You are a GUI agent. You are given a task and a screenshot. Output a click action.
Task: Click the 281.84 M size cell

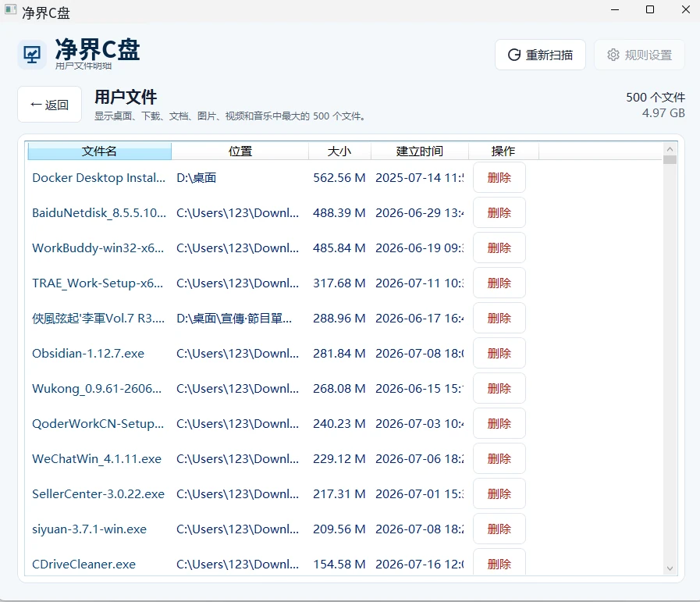[x=339, y=353]
